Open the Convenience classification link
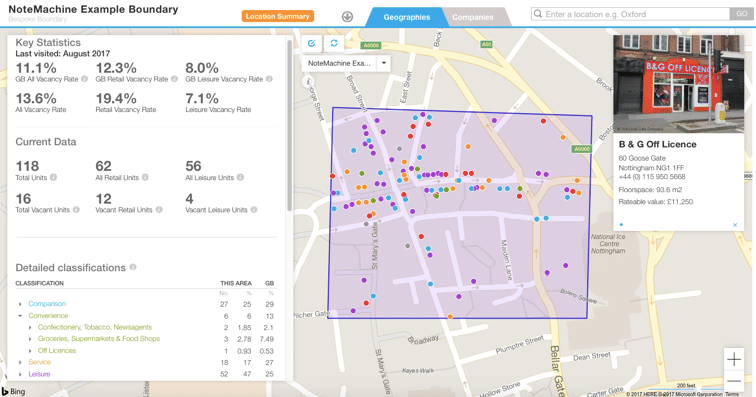The width and height of the screenshot is (756, 397). point(48,316)
